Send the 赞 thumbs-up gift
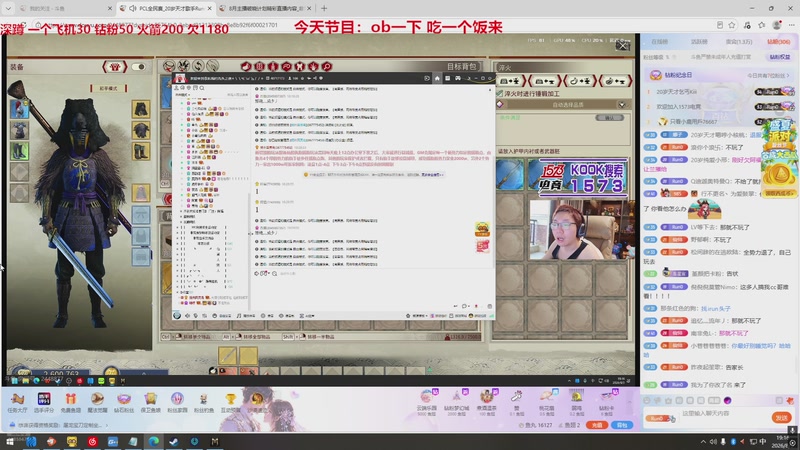This screenshot has height=450, width=800. (x=516, y=403)
